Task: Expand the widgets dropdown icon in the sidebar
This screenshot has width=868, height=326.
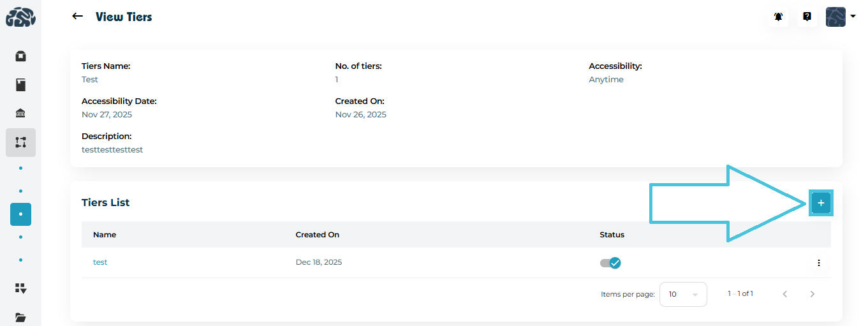Action: click(20, 288)
